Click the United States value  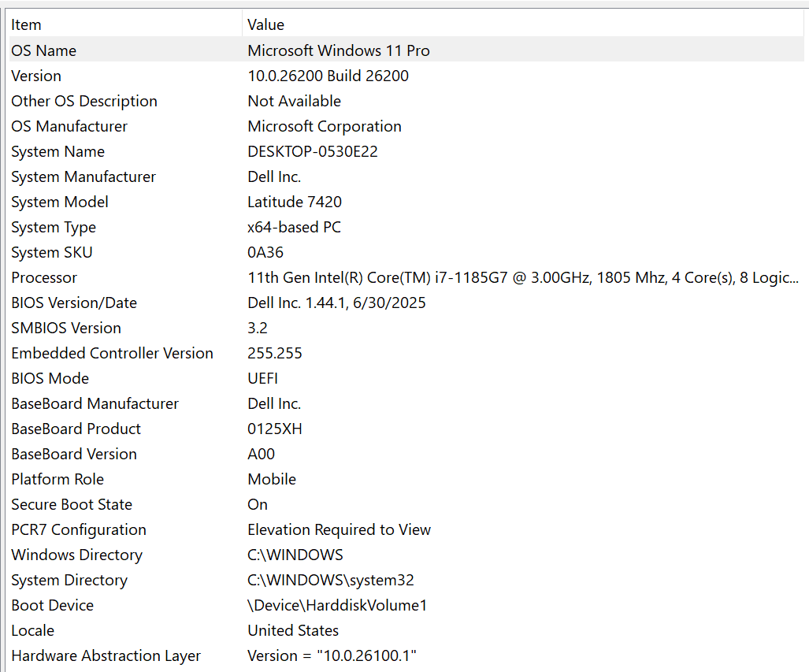click(293, 631)
